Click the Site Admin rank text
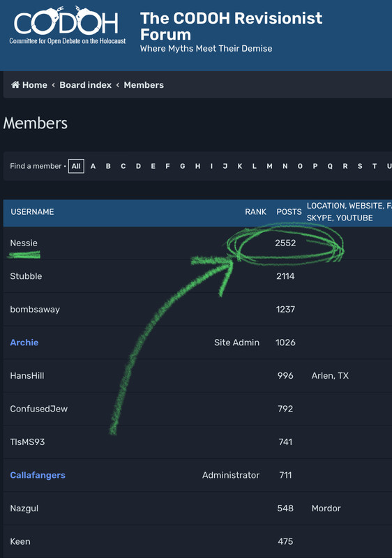The image size is (392, 558). point(236,342)
